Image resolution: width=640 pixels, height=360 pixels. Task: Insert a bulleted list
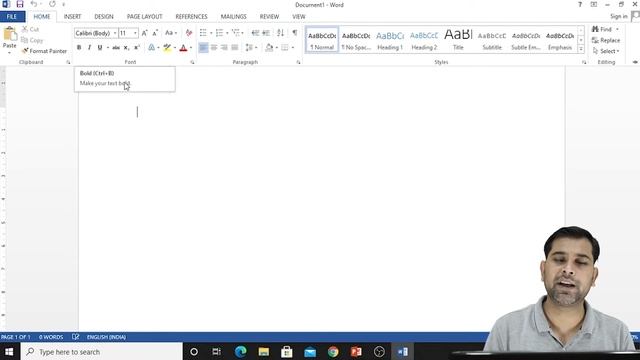point(203,33)
